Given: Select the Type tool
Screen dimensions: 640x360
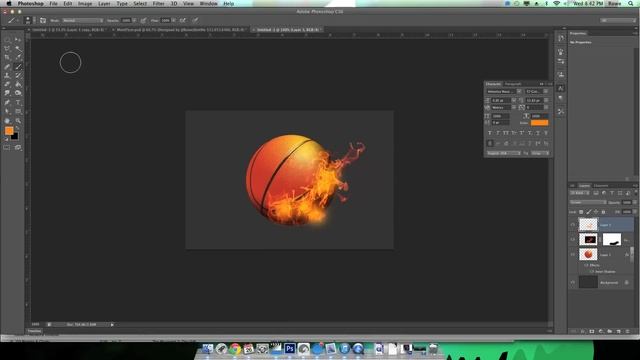Looking at the screenshot, I should pos(18,102).
